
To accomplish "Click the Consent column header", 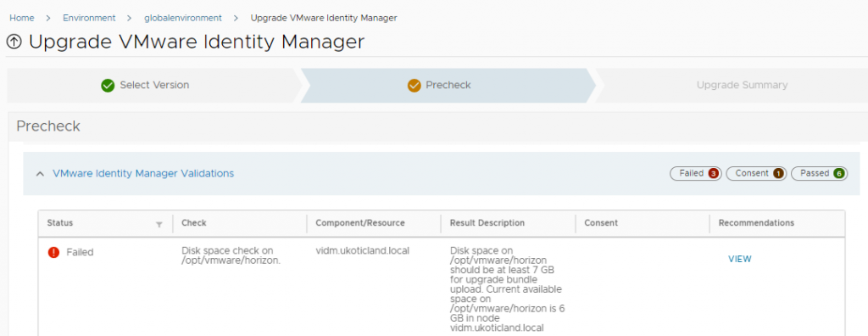I will point(601,223).
